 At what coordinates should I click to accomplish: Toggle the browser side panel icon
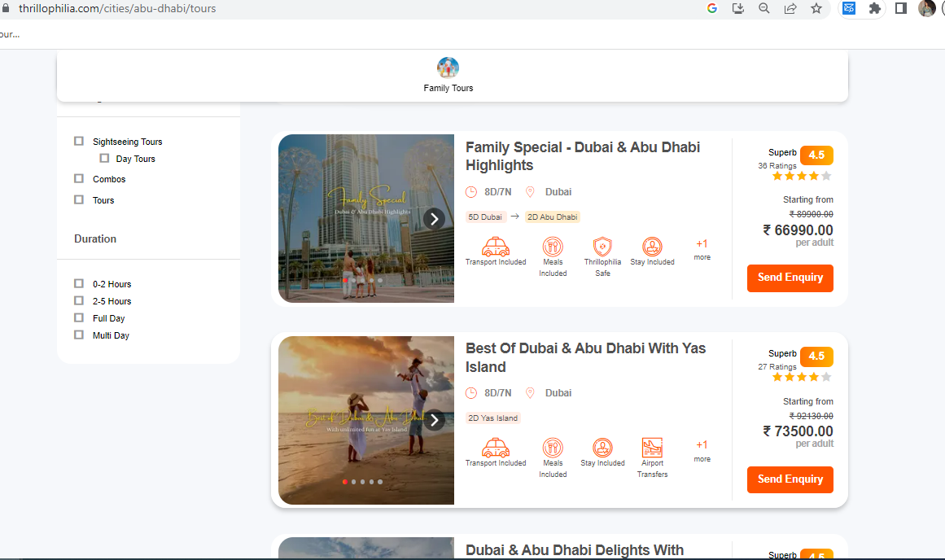point(900,8)
